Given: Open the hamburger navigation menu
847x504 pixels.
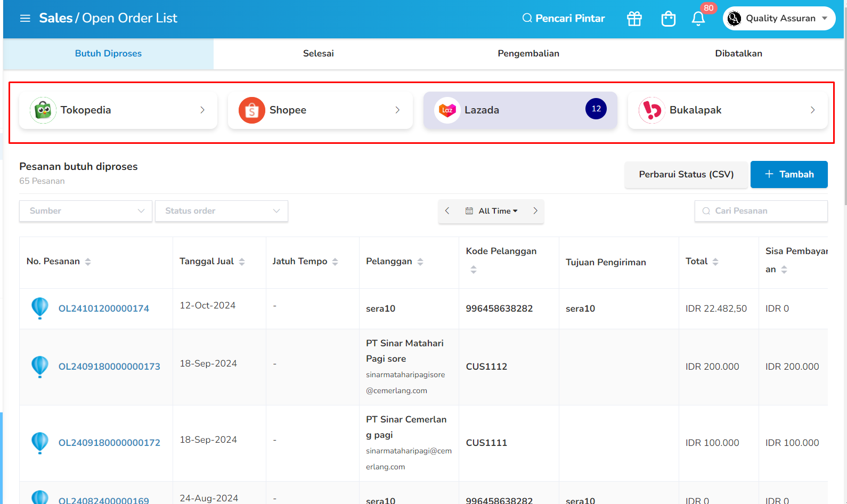Looking at the screenshot, I should click(25, 18).
